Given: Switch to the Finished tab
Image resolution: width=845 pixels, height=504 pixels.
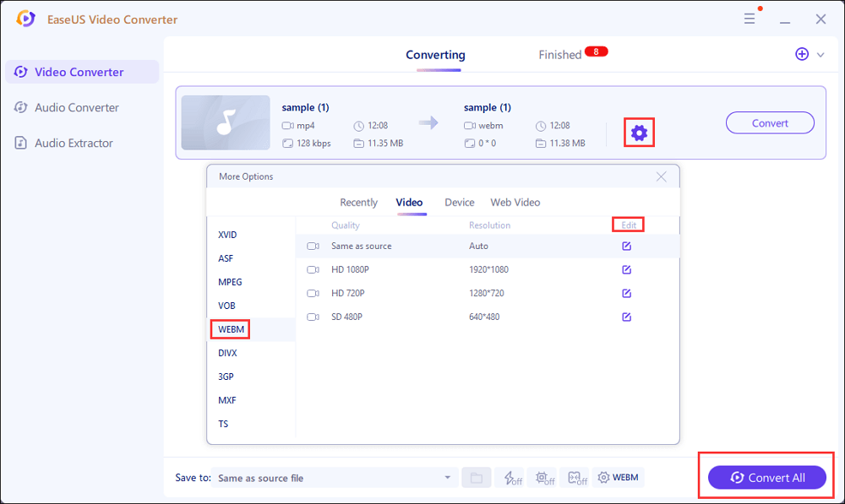Looking at the screenshot, I should tap(560, 55).
